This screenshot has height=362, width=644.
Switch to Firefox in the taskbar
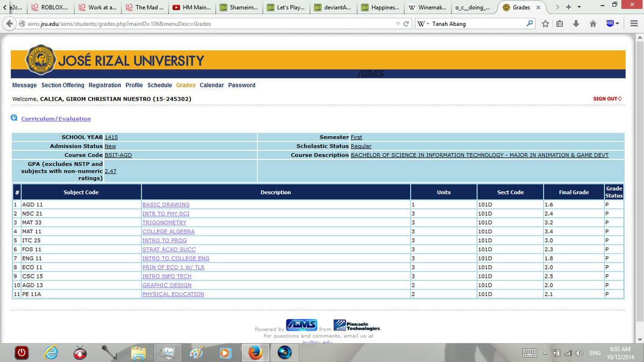tap(255, 353)
